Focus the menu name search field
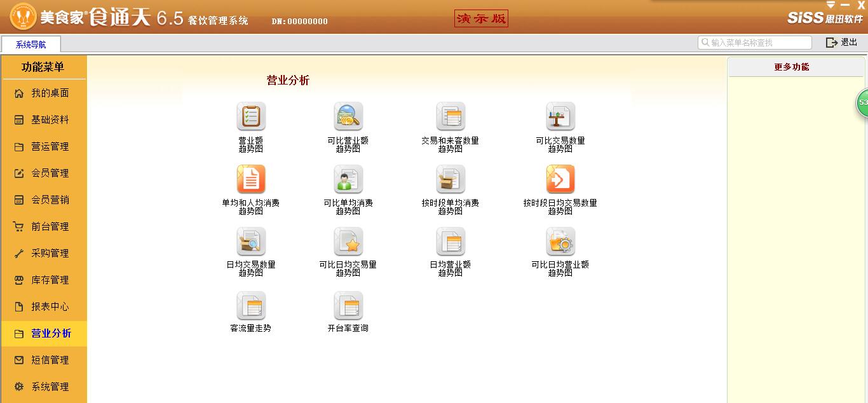The height and width of the screenshot is (403, 868). tap(755, 43)
